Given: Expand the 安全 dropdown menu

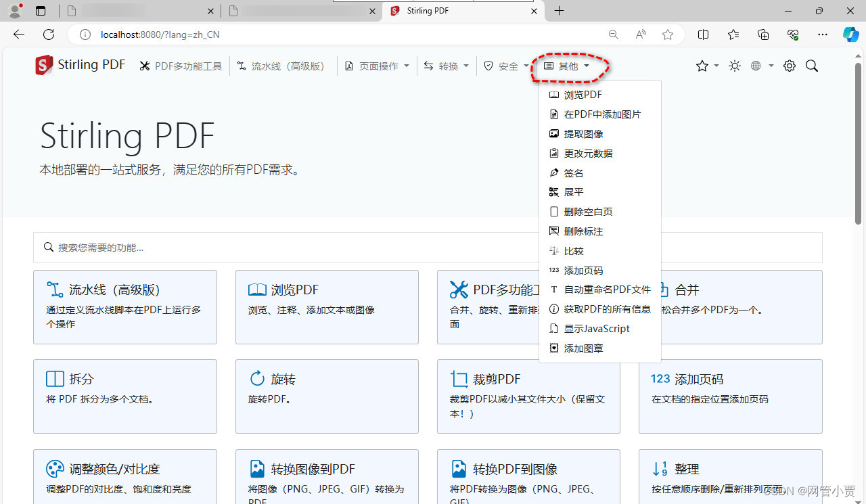Looking at the screenshot, I should tap(507, 66).
